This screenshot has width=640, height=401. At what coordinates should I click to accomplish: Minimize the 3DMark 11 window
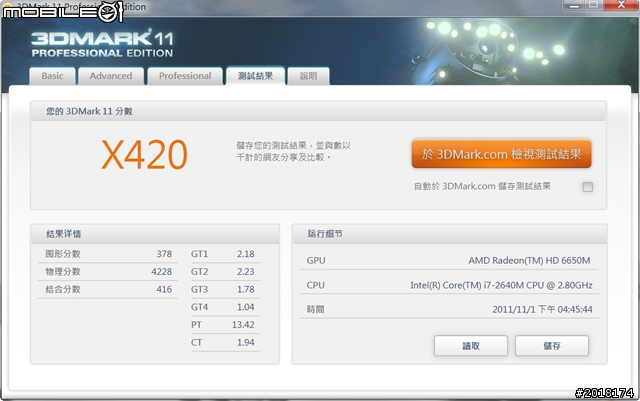[x=574, y=5]
